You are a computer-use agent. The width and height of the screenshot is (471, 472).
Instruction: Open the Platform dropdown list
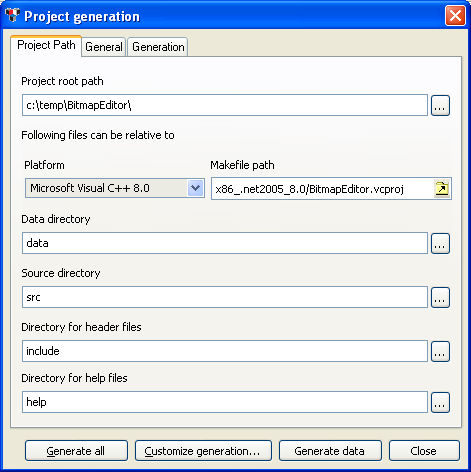point(196,188)
